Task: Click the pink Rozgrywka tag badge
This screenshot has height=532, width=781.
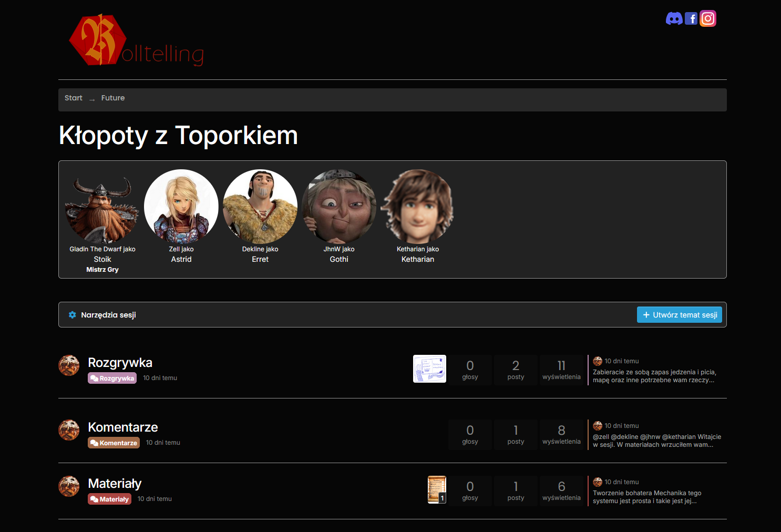Action: tap(112, 378)
